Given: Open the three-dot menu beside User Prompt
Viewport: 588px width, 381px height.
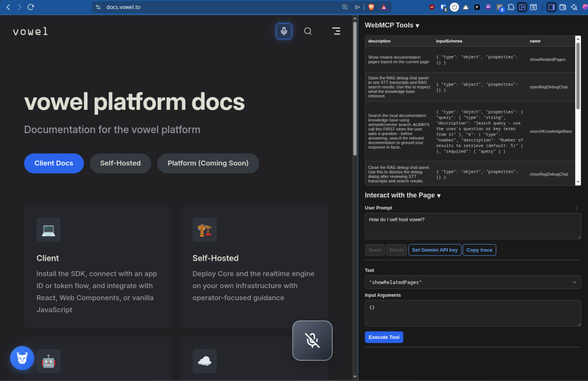Looking at the screenshot, I should (x=577, y=208).
